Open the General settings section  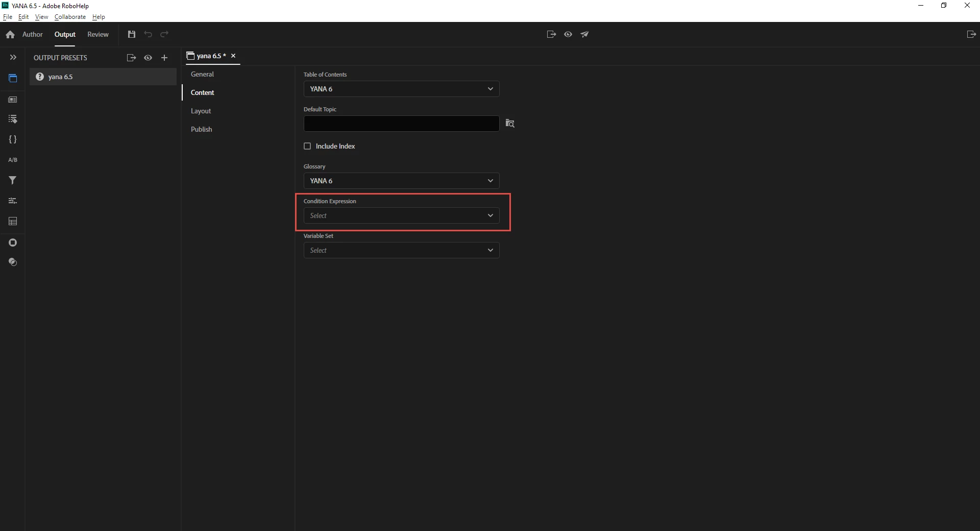pos(202,74)
